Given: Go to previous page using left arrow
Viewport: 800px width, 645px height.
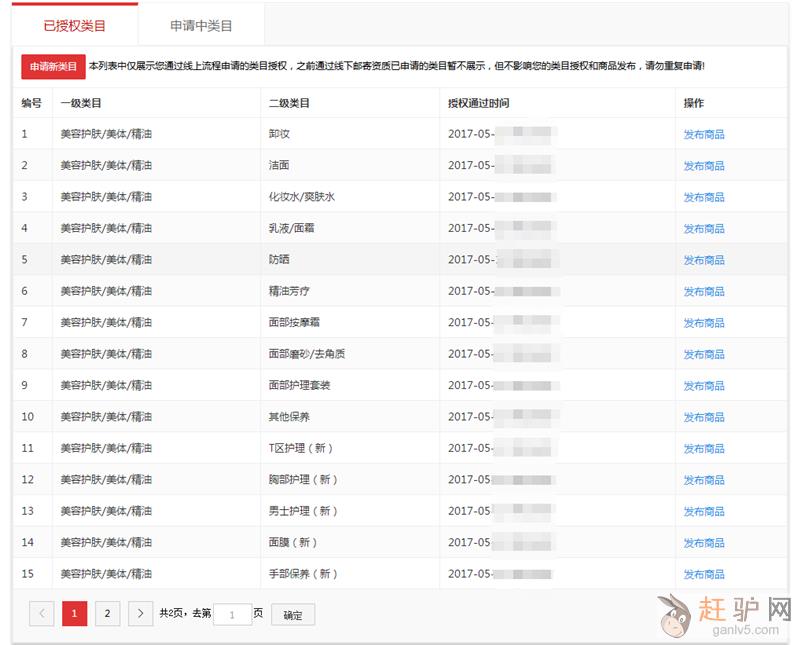Looking at the screenshot, I should [x=42, y=614].
